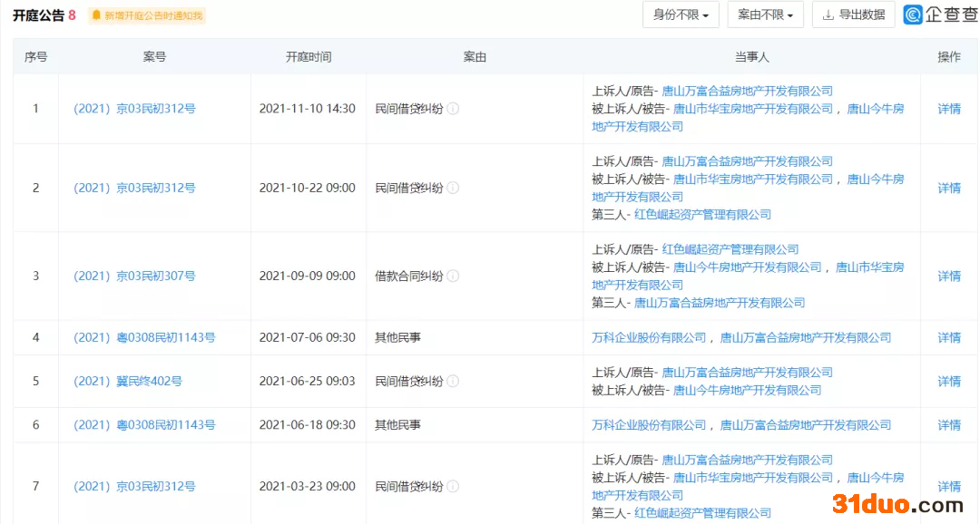
Task: Enable 新增开庭公告时通知我 notification
Action: coord(152,15)
